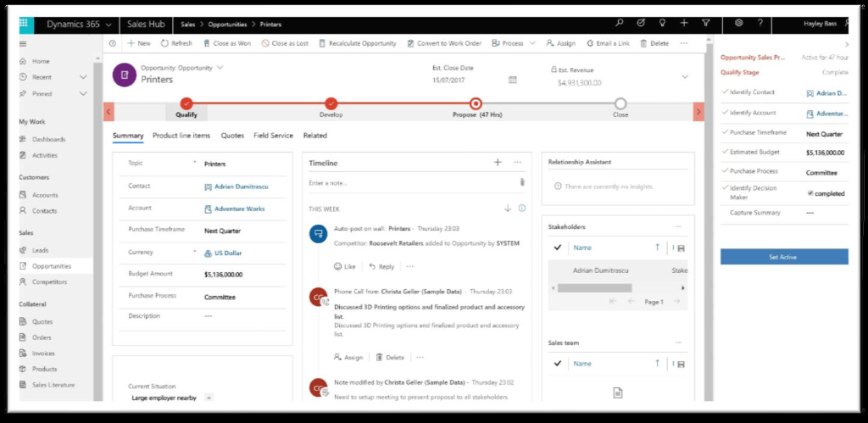Click the Timeline sort down-arrow icon

tap(508, 209)
